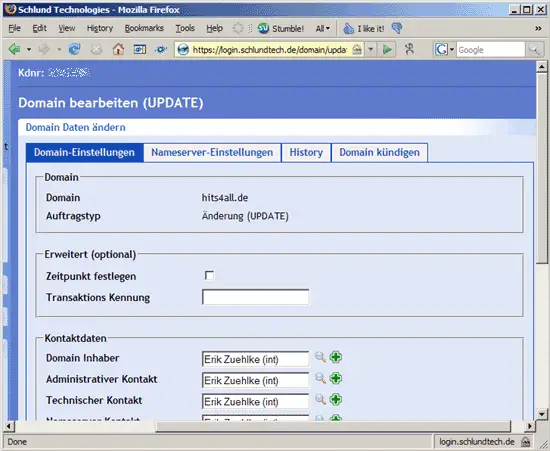Click the green Go arrow beside address bar
The image size is (550, 451).
(387, 49)
